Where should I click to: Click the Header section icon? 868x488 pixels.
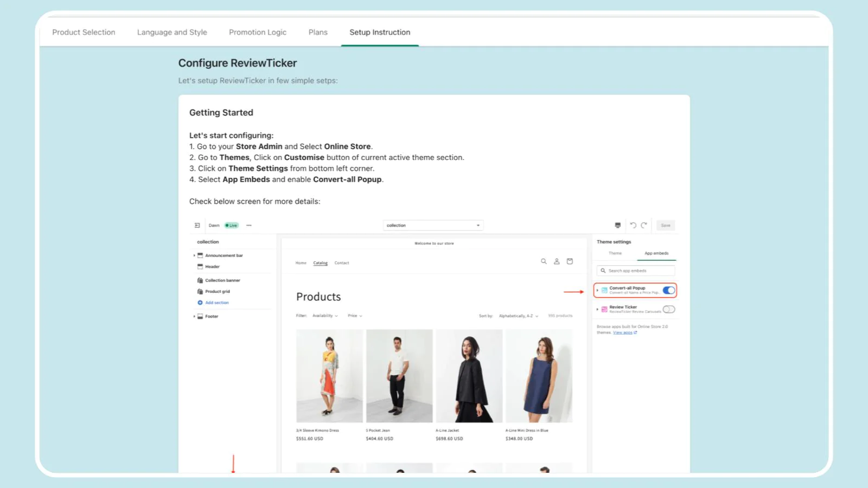[200, 267]
